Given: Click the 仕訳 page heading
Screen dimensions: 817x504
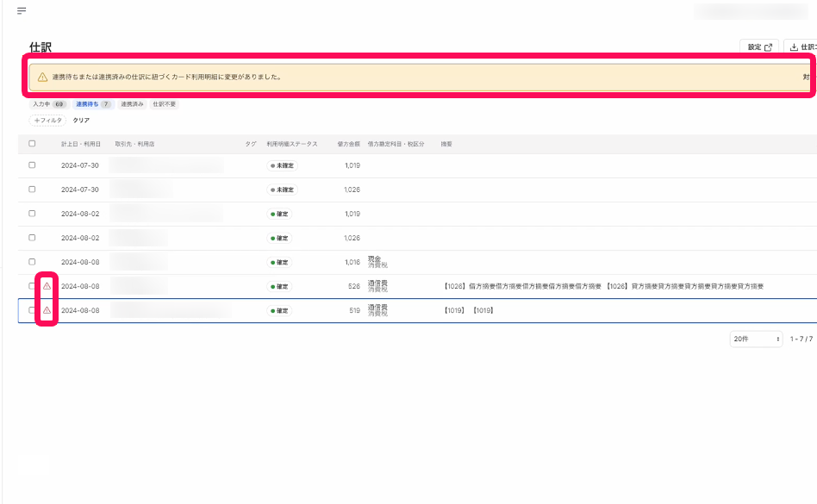Looking at the screenshot, I should (x=41, y=47).
